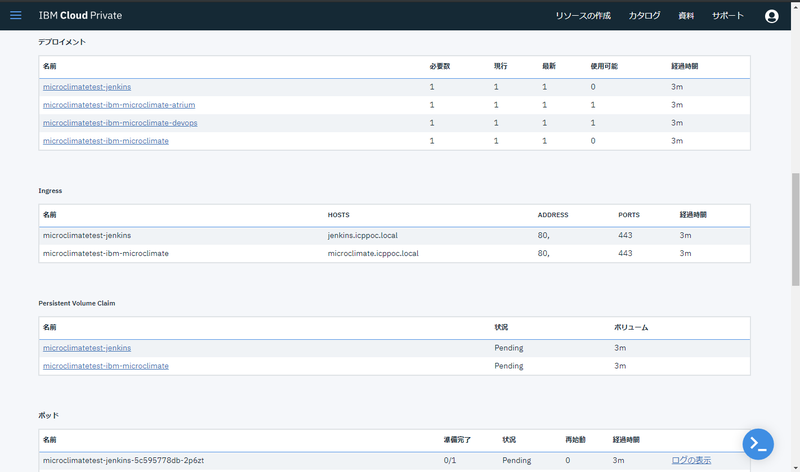Screen dimensions: 800x472
Task: Click Pending status of jenkins volume claim
Action: coord(509,347)
